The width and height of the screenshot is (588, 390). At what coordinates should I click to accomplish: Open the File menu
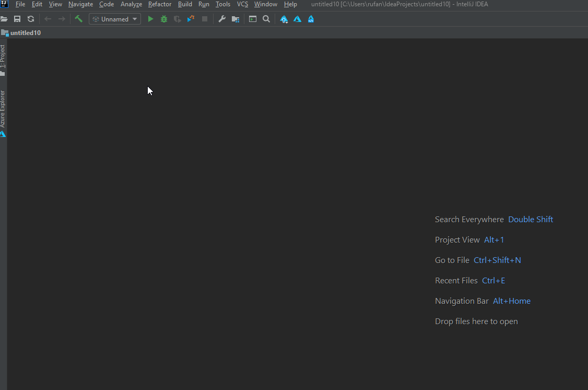click(x=20, y=4)
